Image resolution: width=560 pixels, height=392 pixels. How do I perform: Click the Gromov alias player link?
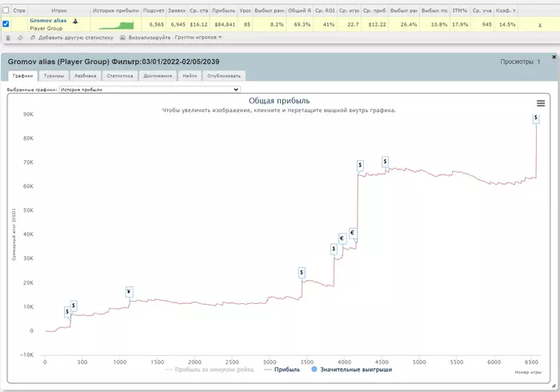click(48, 21)
